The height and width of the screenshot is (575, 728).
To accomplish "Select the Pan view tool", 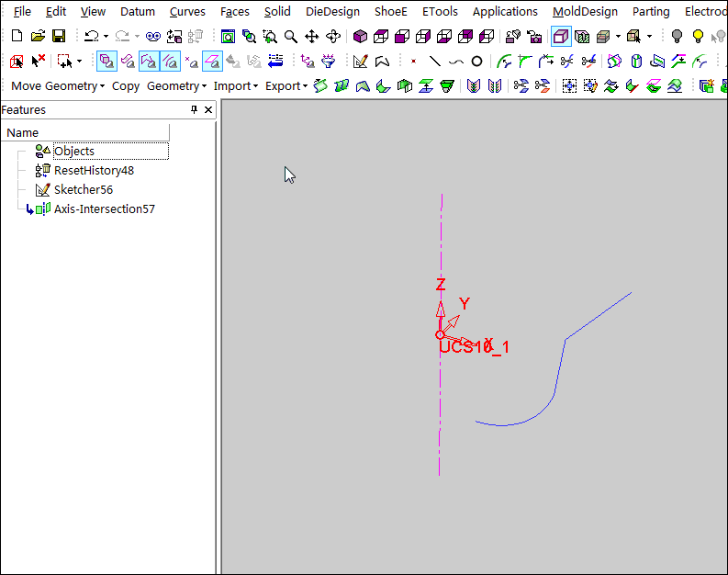I will click(312, 37).
